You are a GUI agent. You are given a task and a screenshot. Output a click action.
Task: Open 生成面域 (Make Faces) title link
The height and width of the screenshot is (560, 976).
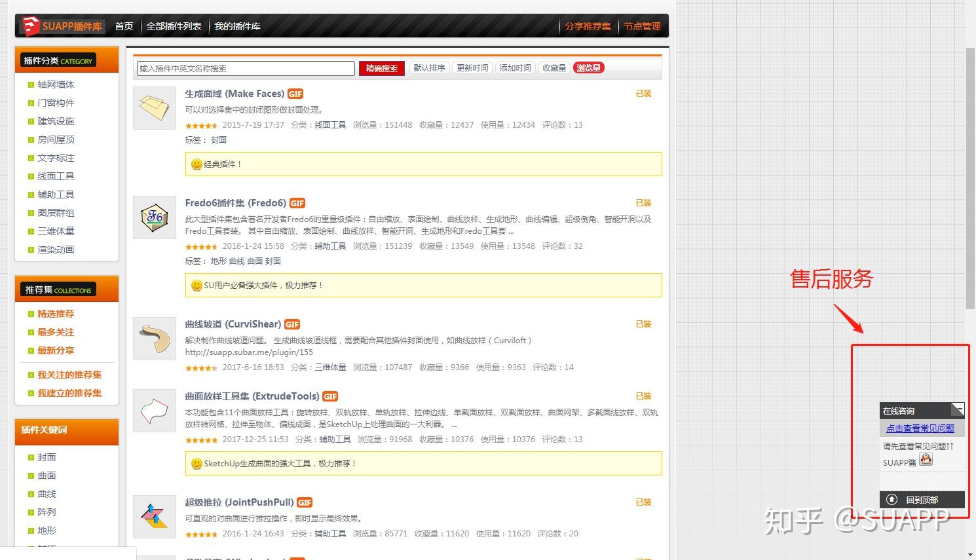(235, 94)
